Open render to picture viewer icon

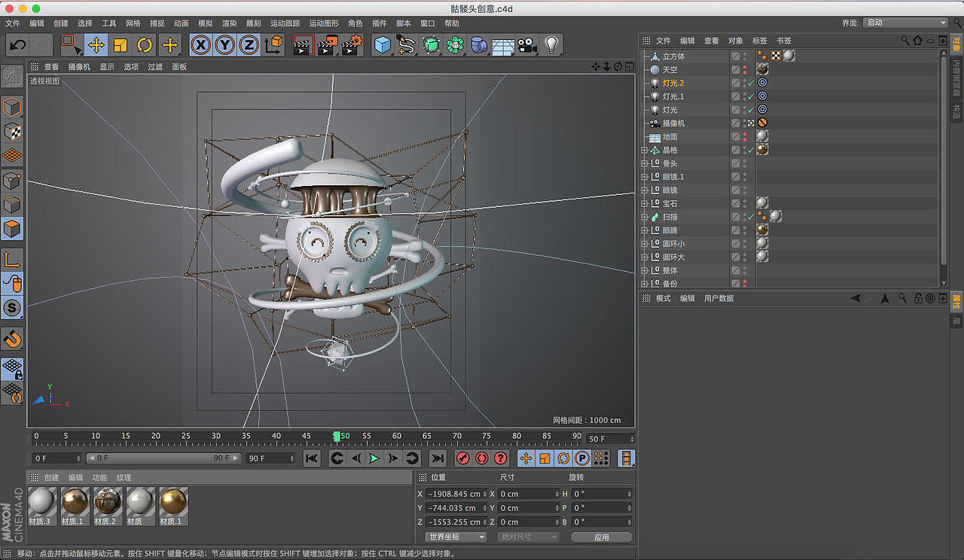327,45
